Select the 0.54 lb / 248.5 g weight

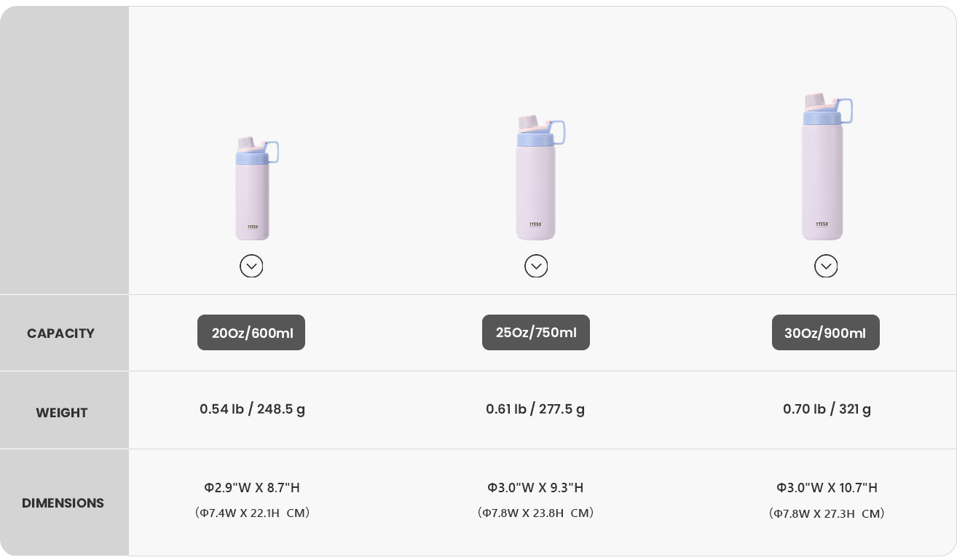point(252,409)
